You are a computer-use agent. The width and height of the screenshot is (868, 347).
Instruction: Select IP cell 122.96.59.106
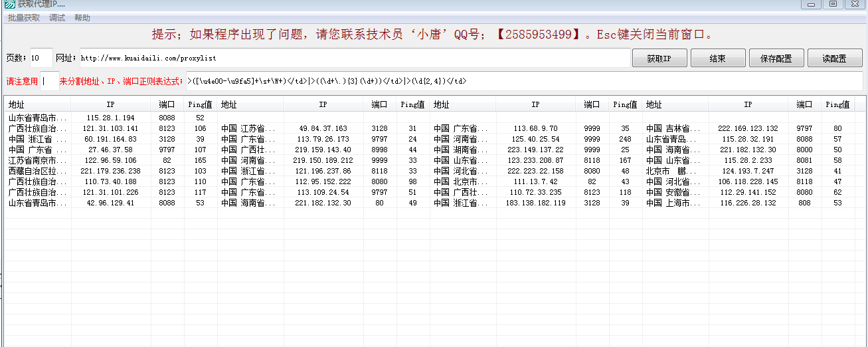tap(110, 160)
